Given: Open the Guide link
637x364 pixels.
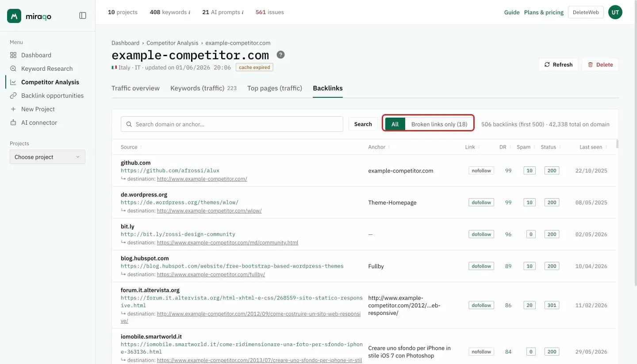Looking at the screenshot, I should pyautogui.click(x=512, y=12).
